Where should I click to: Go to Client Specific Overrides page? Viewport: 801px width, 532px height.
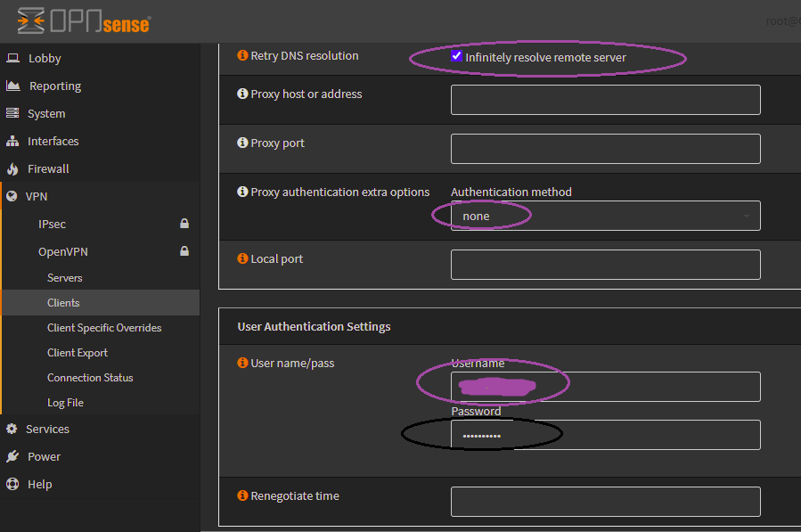[104, 328]
